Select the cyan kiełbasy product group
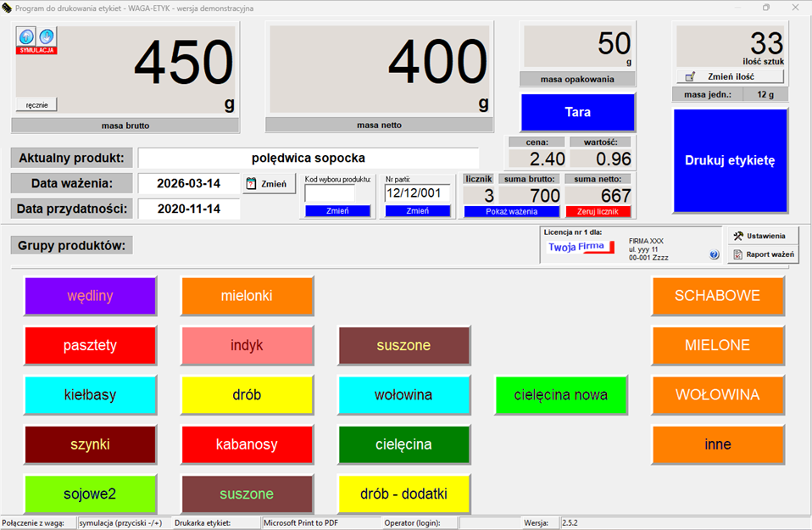 [90, 395]
